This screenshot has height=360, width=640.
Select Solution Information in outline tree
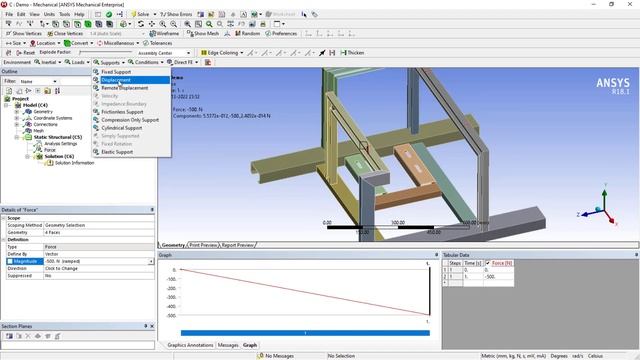(74, 163)
